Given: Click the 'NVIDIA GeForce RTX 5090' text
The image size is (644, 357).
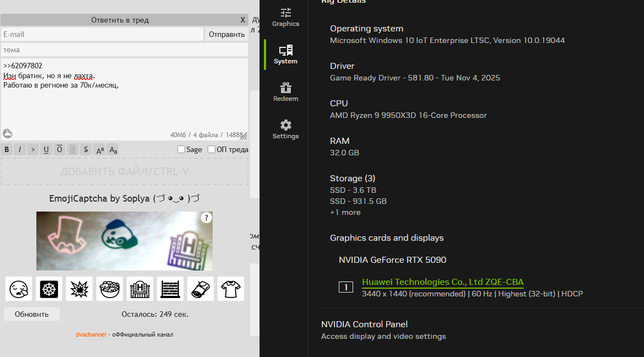Looking at the screenshot, I should [392, 260].
